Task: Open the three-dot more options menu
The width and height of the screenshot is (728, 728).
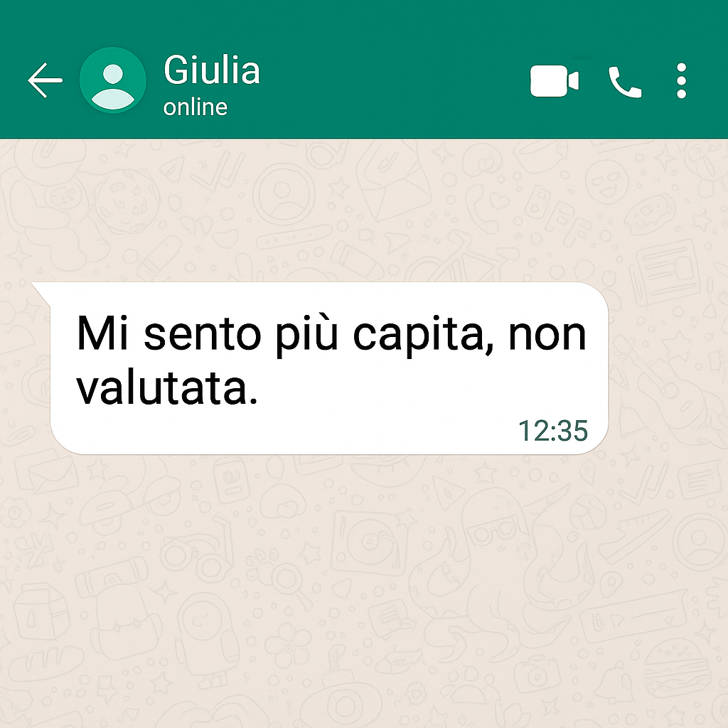Action: pos(681,81)
